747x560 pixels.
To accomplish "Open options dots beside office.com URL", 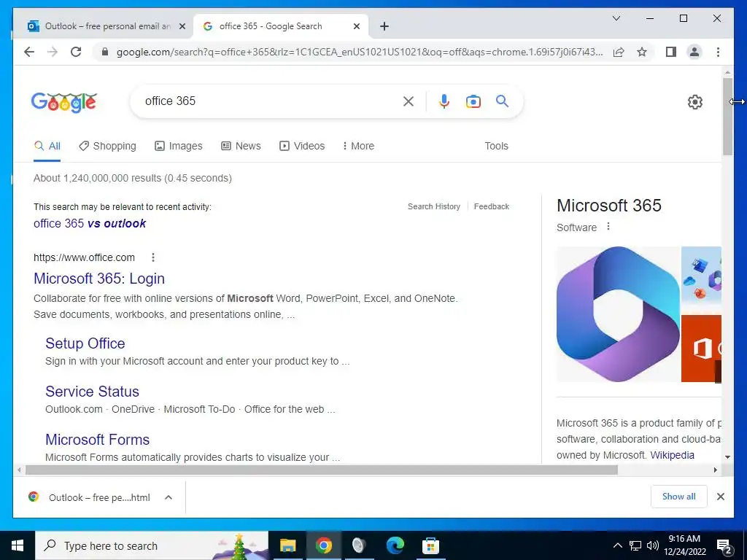I will (x=153, y=257).
